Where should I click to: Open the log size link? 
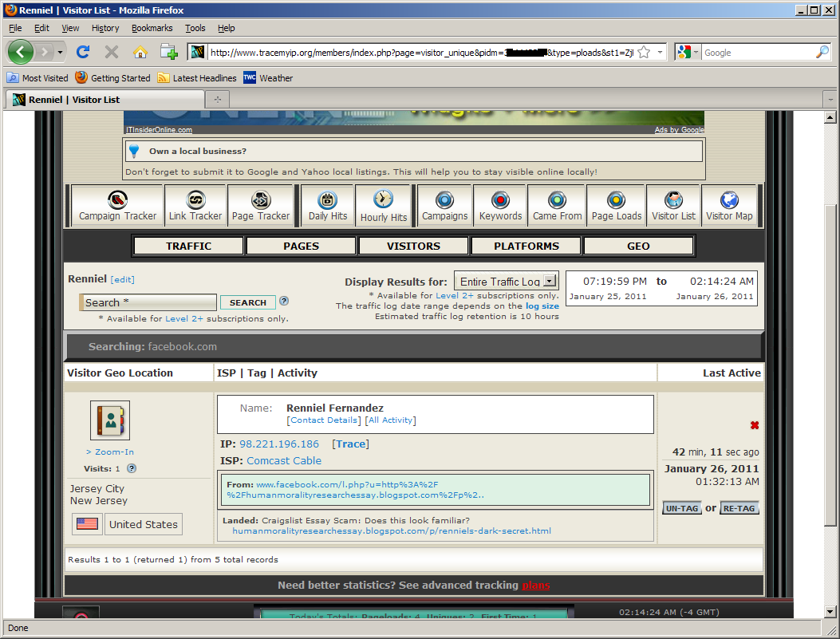pyautogui.click(x=542, y=306)
